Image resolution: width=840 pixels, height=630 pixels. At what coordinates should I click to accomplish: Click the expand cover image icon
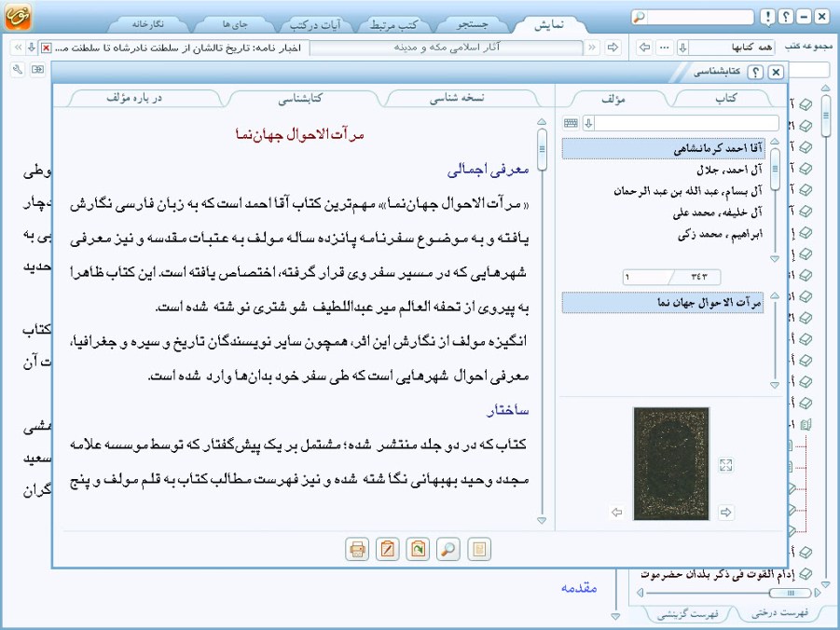726,465
